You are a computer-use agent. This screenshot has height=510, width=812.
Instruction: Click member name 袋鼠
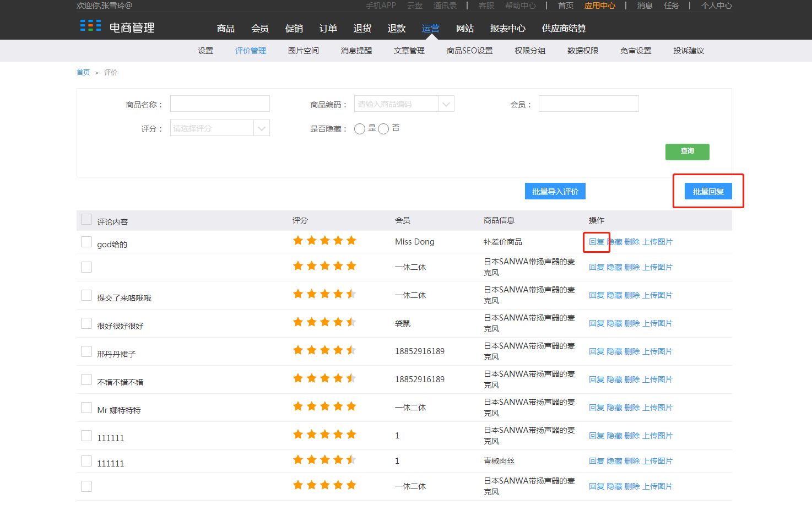coord(403,323)
